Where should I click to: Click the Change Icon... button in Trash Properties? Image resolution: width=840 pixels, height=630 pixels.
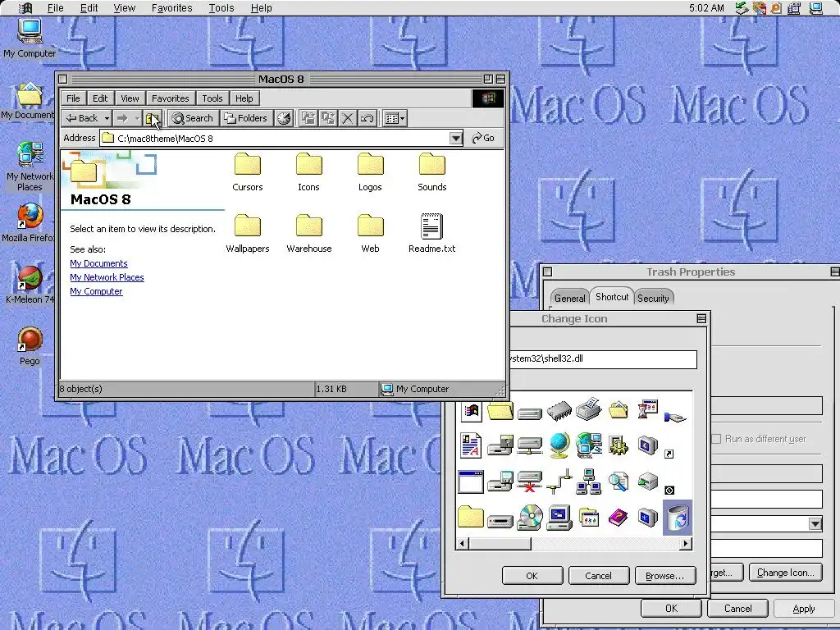click(785, 572)
